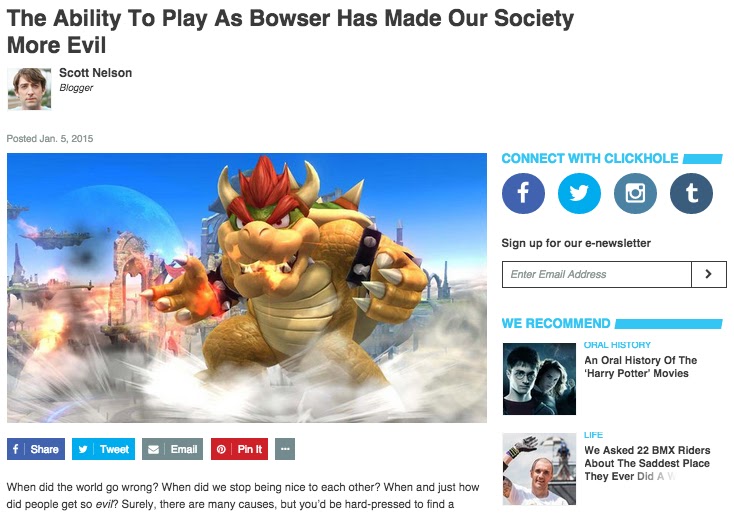The height and width of the screenshot is (515, 734).
Task: Open the Harry Potter oral history link
Action: (640, 367)
